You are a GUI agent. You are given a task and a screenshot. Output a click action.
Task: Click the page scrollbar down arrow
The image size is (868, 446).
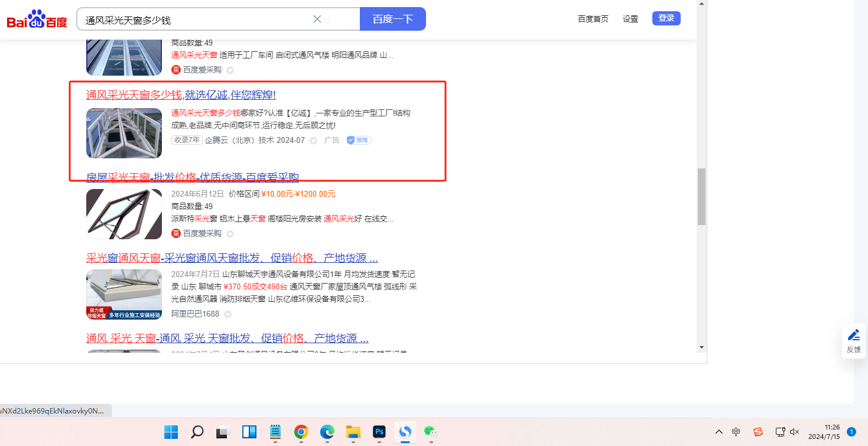pyautogui.click(x=701, y=347)
